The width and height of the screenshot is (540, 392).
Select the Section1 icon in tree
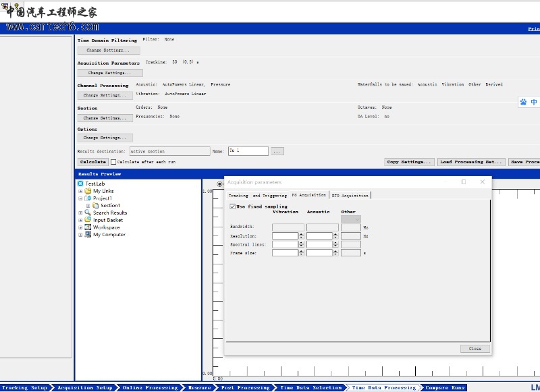point(95,205)
